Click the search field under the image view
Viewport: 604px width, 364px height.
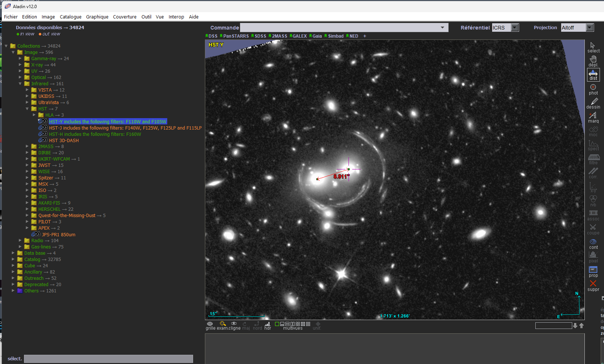pyautogui.click(x=553, y=326)
